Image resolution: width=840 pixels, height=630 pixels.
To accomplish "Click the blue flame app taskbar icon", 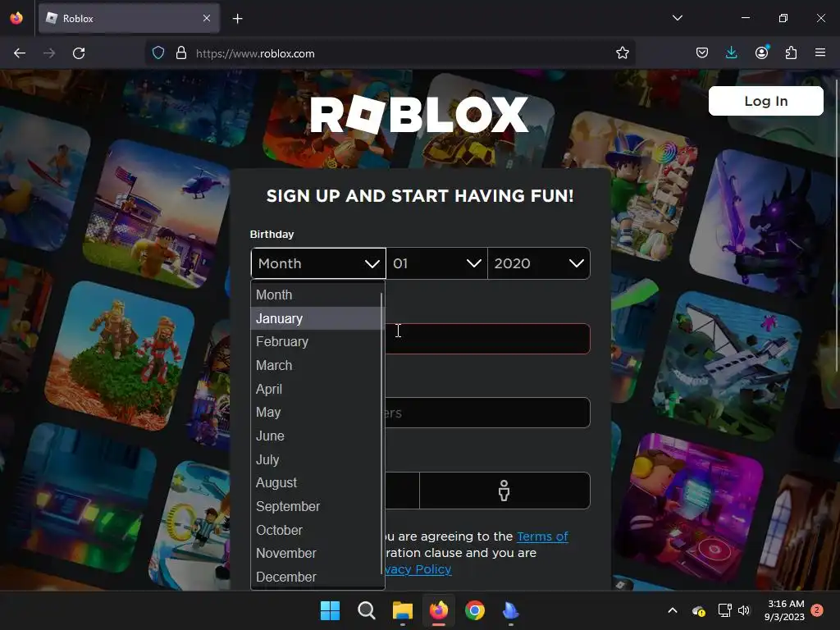I will click(x=510, y=610).
